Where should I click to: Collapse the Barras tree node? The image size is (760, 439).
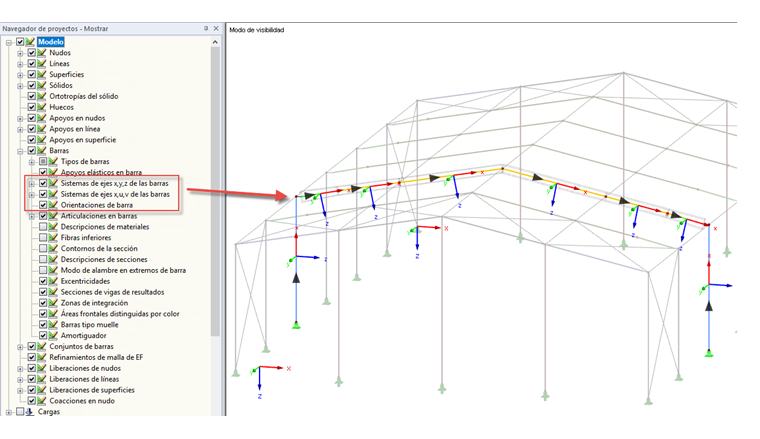click(20, 151)
